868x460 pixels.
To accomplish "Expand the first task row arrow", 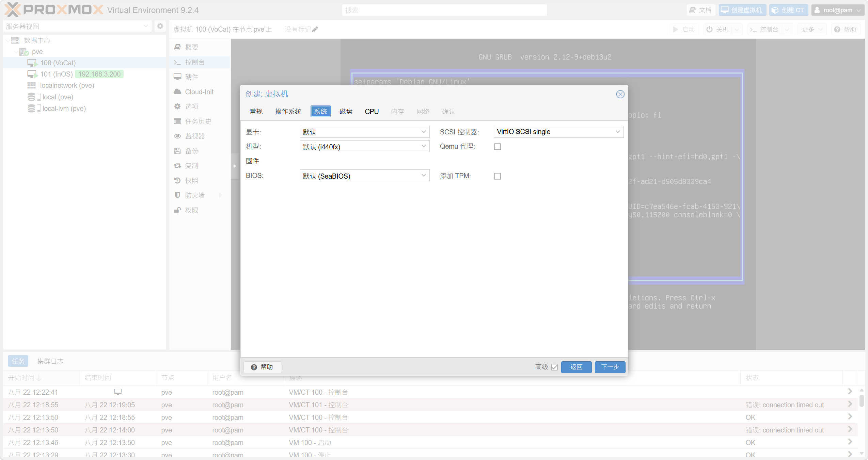I will [850, 392].
